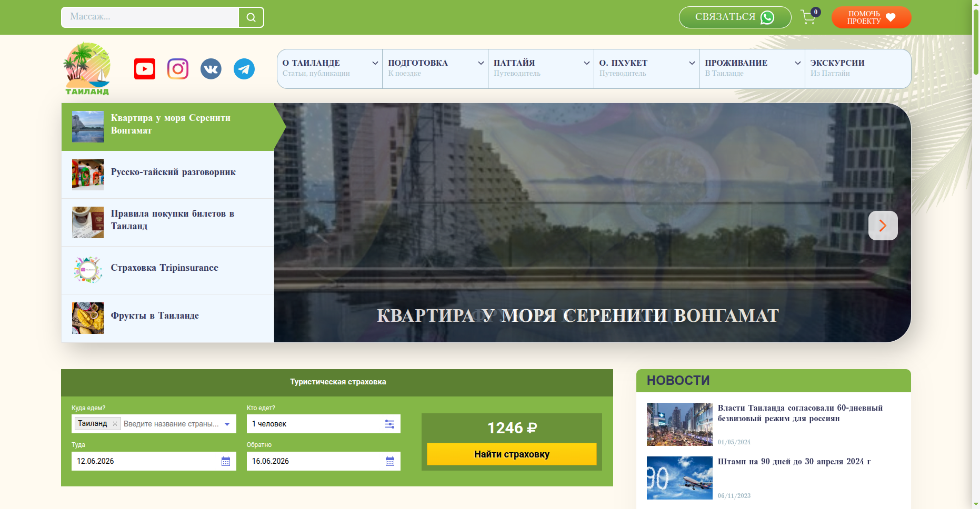Viewport: 980px width, 509px height.
Task: Select Квартира у моря Серенити Вонгамат slide
Action: [x=168, y=127]
